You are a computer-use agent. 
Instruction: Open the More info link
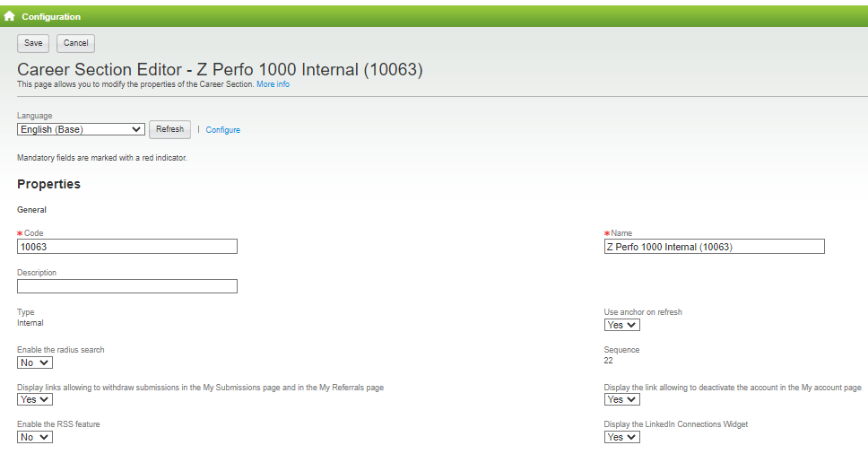pyautogui.click(x=273, y=84)
